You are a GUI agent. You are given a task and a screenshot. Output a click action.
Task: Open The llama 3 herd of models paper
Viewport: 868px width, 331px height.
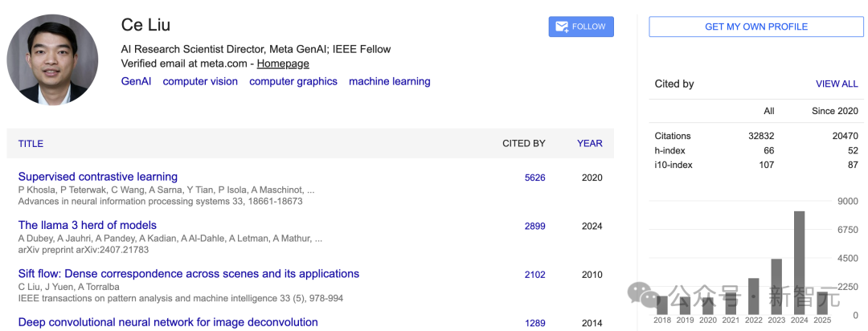pyautogui.click(x=88, y=225)
